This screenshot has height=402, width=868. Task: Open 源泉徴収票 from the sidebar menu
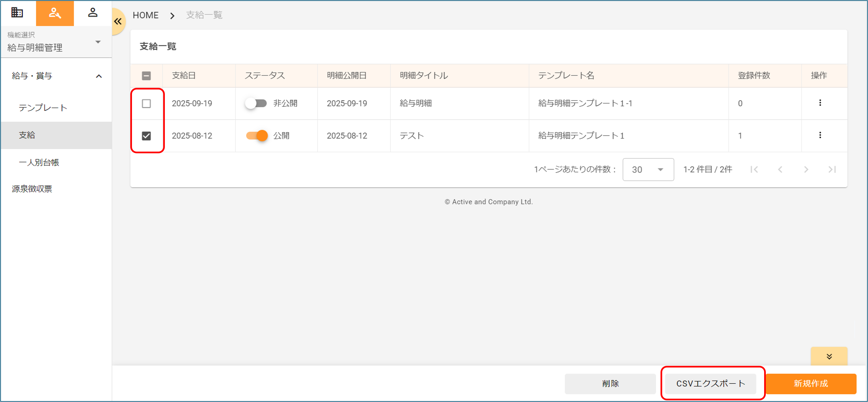pos(32,189)
